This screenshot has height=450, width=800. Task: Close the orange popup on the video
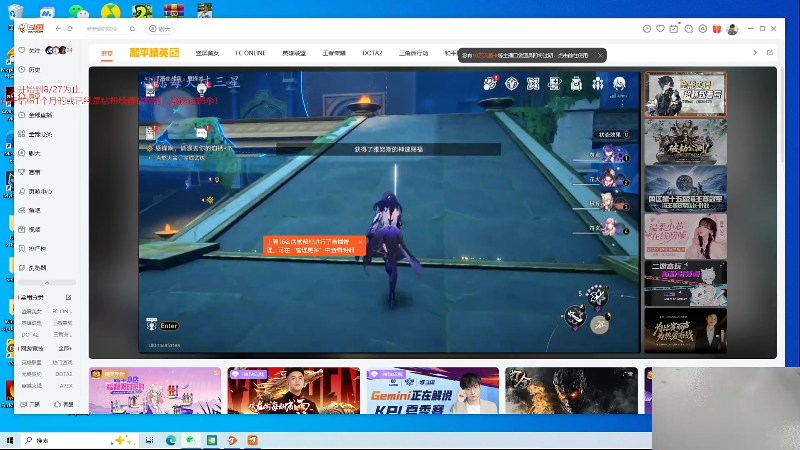360,241
